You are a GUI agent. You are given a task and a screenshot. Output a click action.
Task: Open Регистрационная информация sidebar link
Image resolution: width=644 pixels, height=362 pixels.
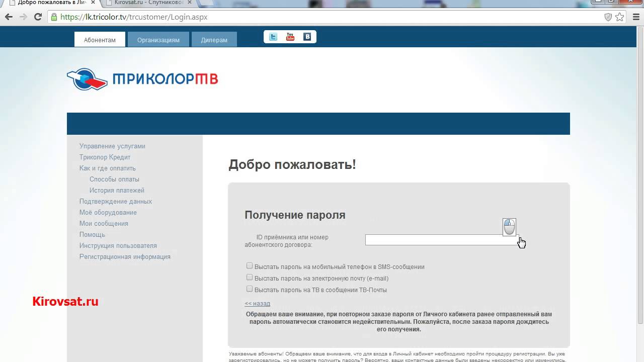pos(125,256)
